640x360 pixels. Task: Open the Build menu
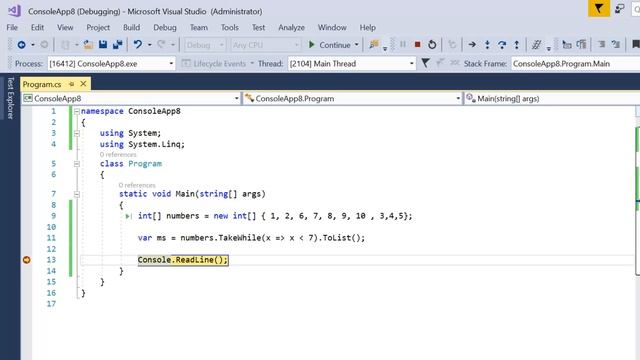pos(131,27)
